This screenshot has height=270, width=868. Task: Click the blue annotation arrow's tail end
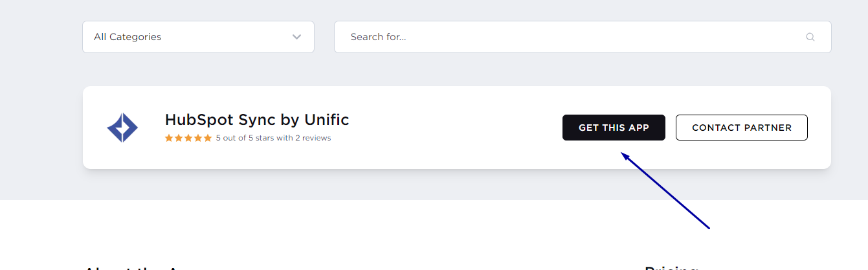tap(709, 228)
